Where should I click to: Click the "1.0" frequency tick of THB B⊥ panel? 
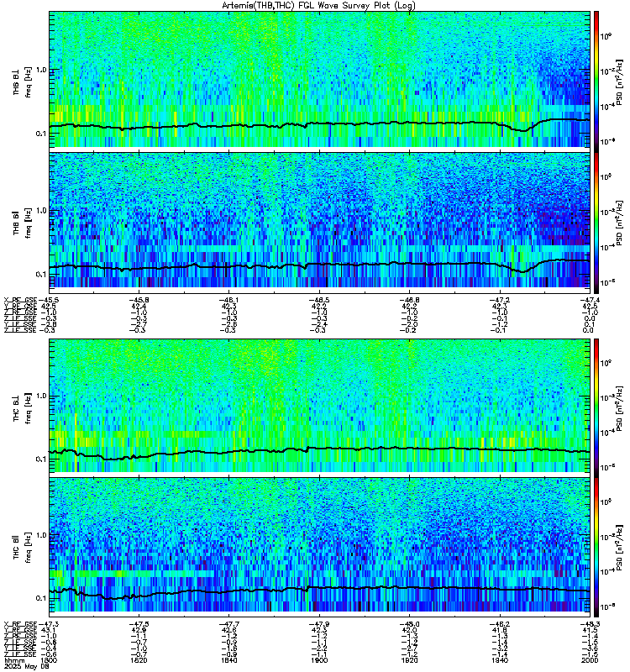[41, 70]
